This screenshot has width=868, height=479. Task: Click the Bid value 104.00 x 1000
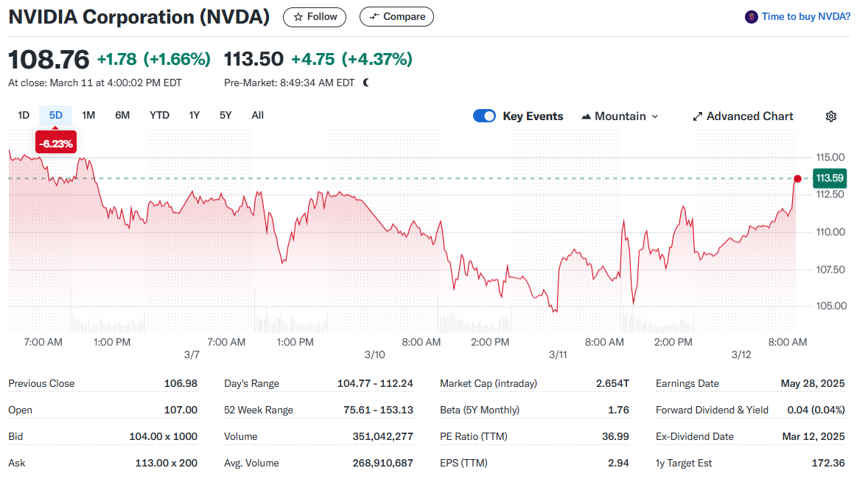tap(164, 436)
